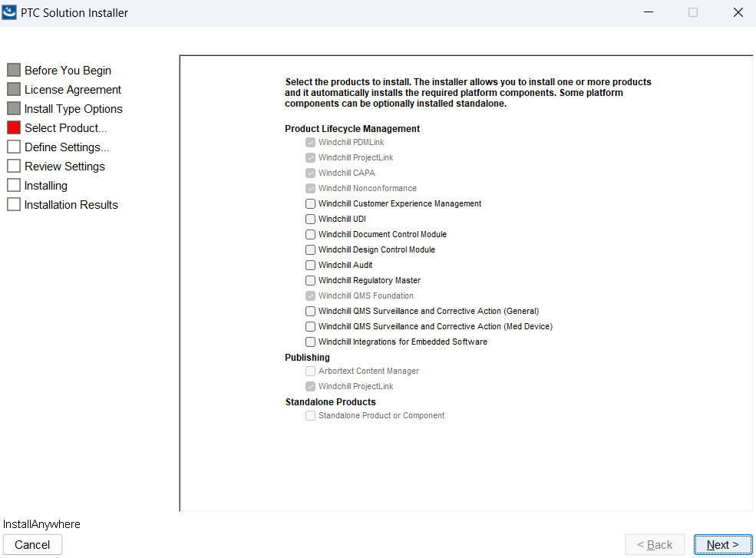Viewport: 756px width, 558px height.
Task: Enable QMS Surveillance and Corrective Action (General)
Action: (311, 312)
